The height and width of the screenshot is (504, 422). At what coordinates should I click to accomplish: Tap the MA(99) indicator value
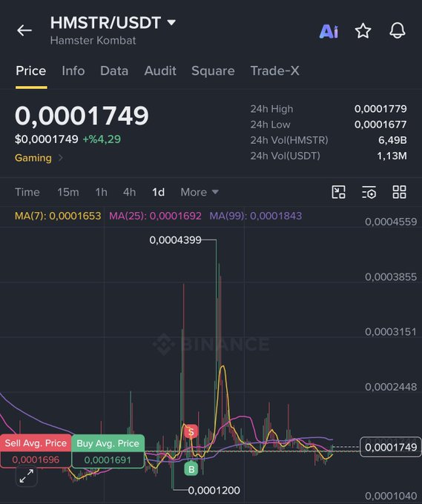pyautogui.click(x=256, y=216)
